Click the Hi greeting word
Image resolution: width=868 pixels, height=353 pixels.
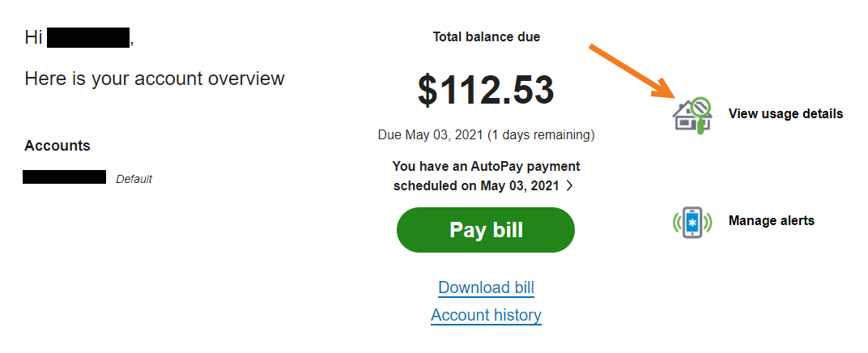pos(33,38)
